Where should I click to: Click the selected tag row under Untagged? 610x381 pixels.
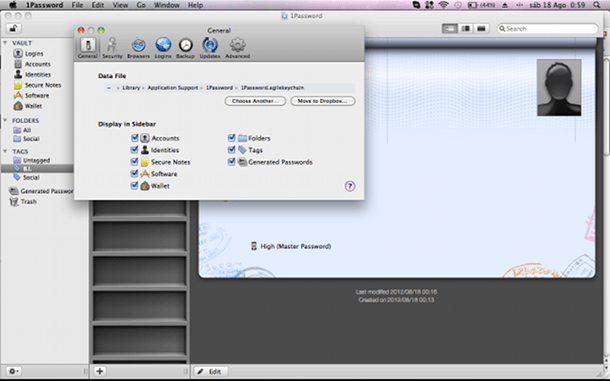click(x=37, y=169)
